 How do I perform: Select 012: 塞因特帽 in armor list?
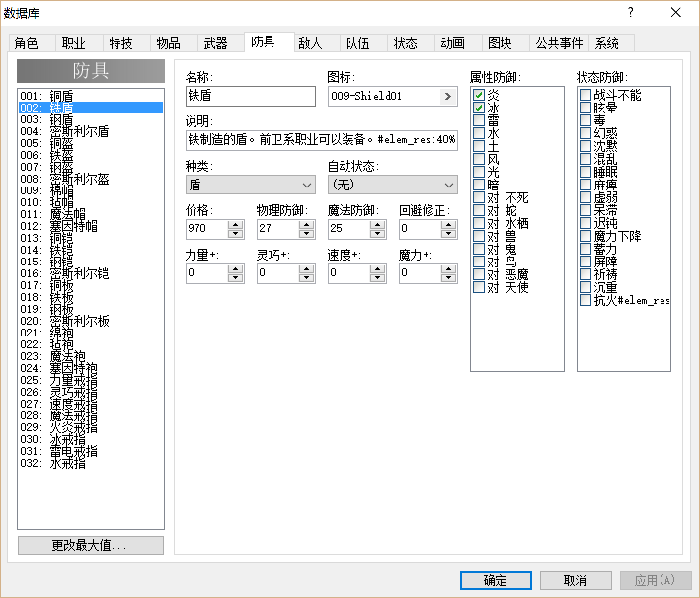pyautogui.click(x=91, y=226)
